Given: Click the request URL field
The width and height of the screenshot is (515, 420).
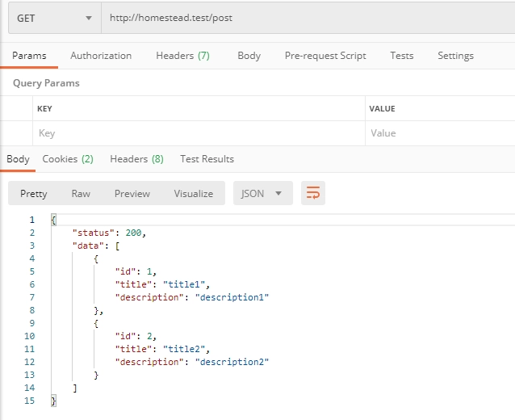Looking at the screenshot, I should tap(307, 18).
